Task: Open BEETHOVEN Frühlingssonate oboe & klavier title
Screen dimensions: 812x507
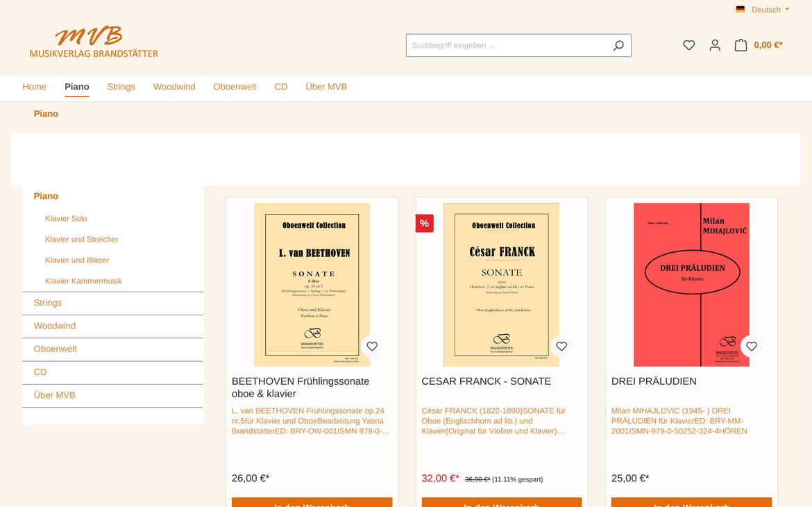Action: (301, 388)
